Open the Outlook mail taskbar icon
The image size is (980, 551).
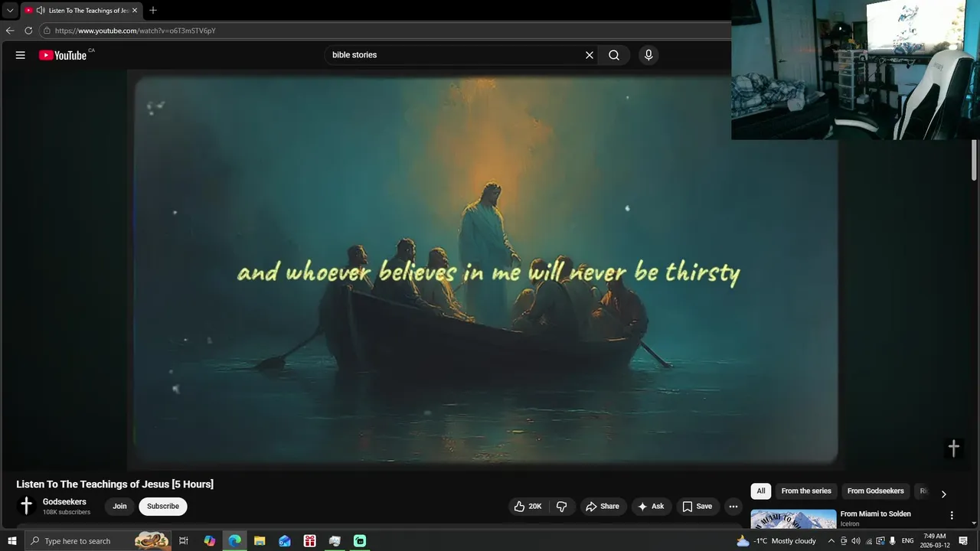tap(285, 541)
